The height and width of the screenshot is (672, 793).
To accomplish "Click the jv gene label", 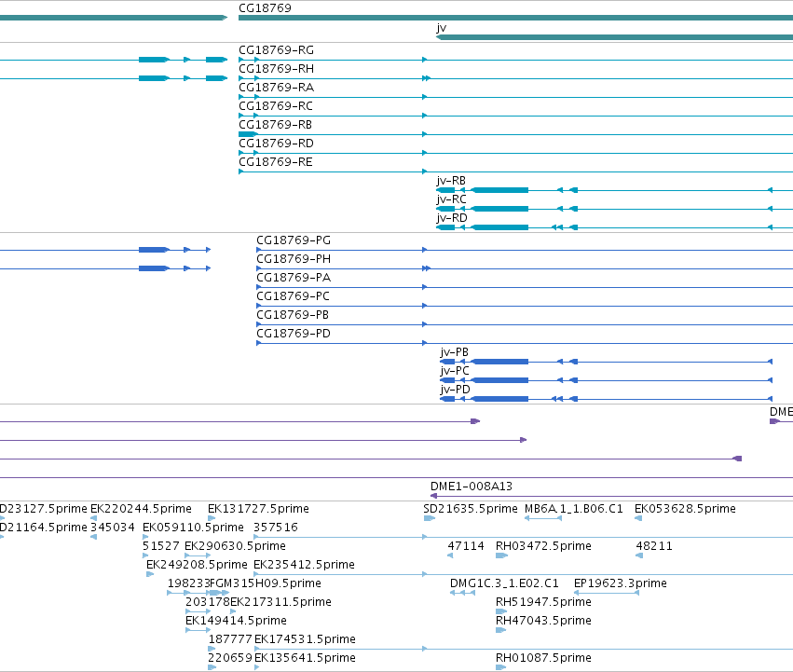I will coord(441,28).
